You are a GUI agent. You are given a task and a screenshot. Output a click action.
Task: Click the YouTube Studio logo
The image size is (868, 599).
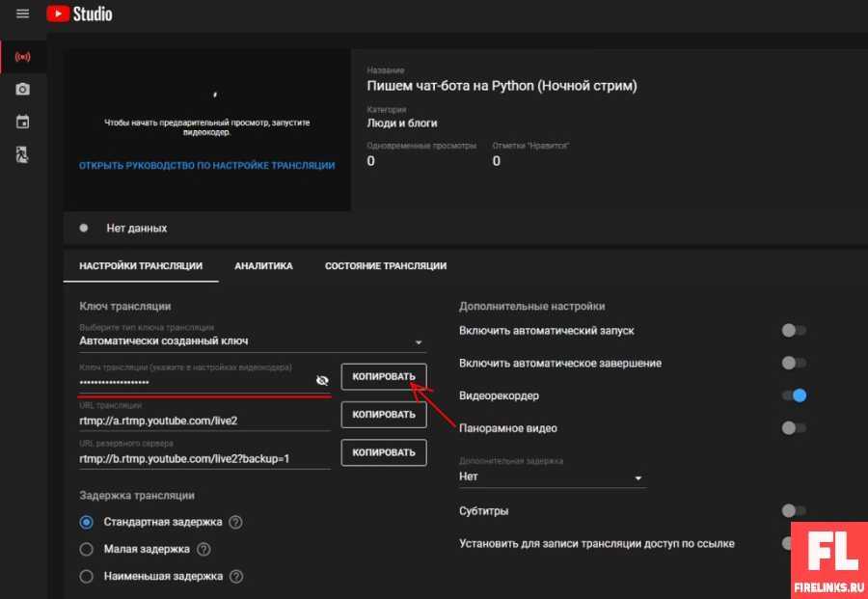[79, 14]
